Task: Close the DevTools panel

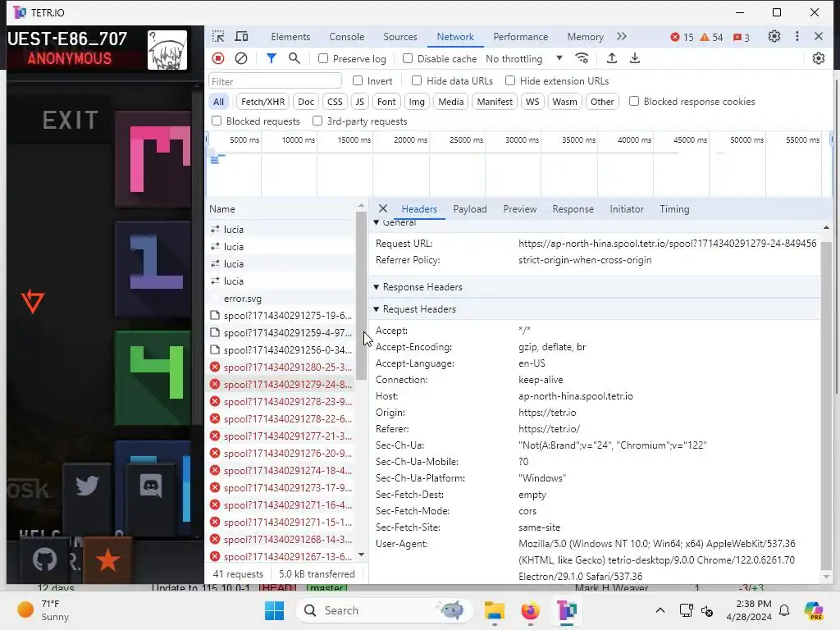Action: tap(819, 36)
